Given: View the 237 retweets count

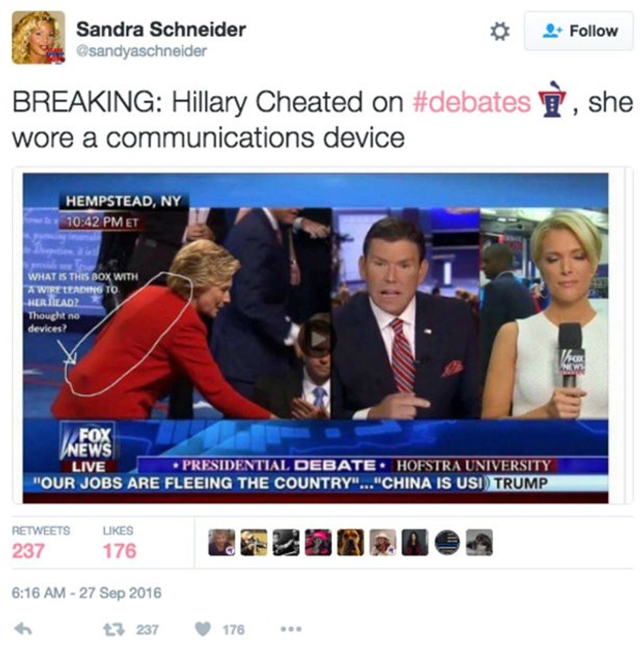Looking at the screenshot, I should point(28,551).
